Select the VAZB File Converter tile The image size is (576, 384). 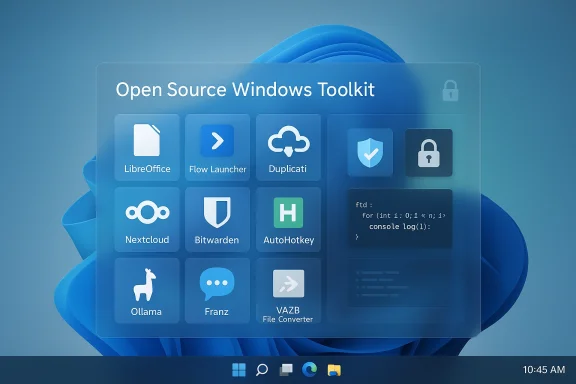(x=288, y=291)
